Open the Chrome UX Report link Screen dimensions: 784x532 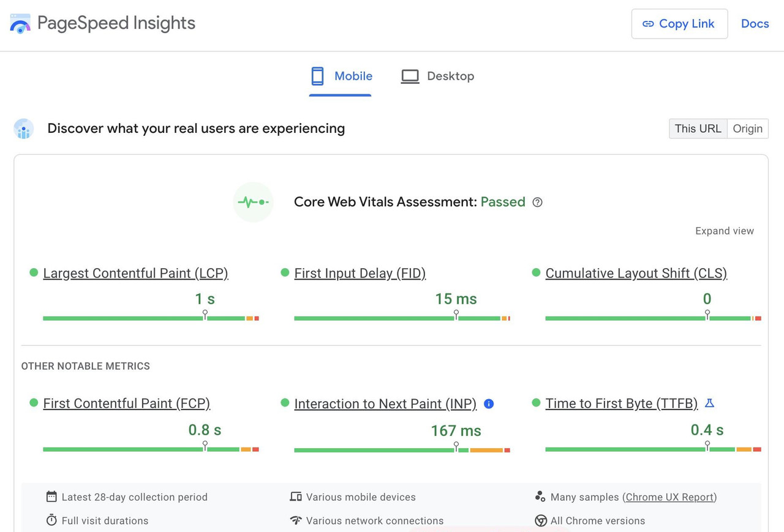click(x=669, y=497)
